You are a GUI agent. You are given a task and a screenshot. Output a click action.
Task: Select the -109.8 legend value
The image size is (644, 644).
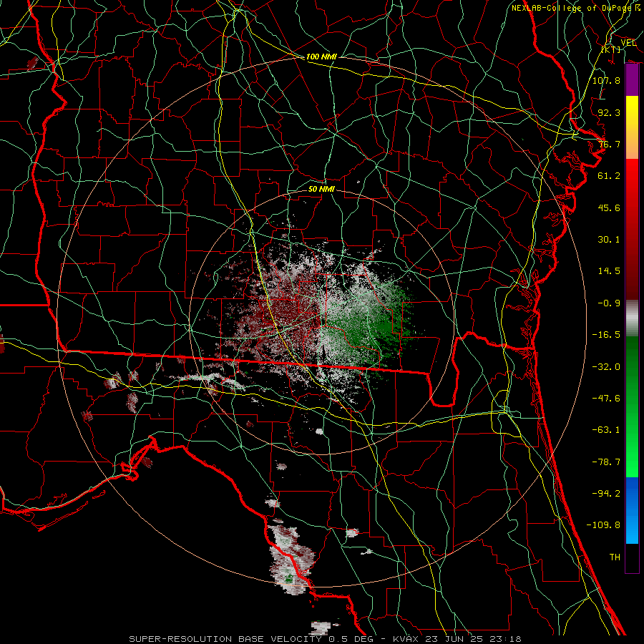click(603, 525)
